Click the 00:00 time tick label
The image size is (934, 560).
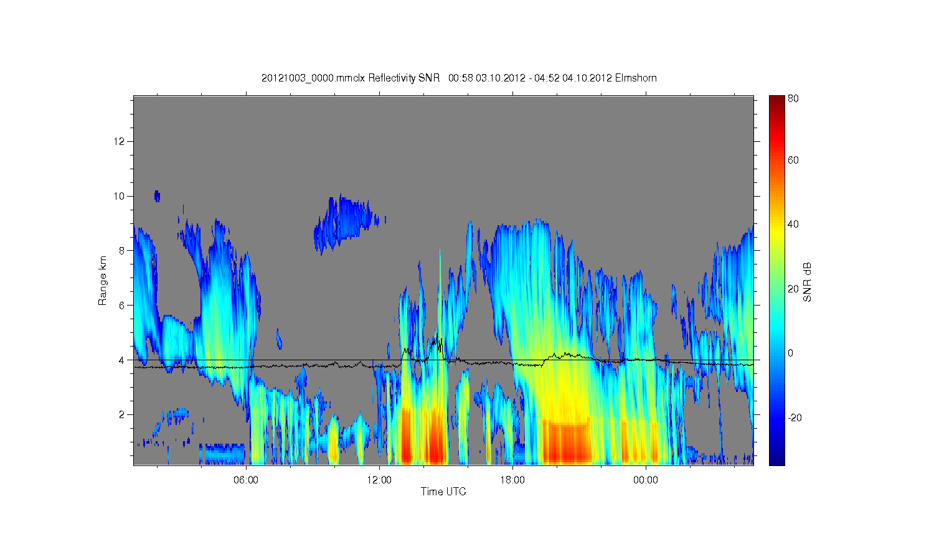coord(646,480)
